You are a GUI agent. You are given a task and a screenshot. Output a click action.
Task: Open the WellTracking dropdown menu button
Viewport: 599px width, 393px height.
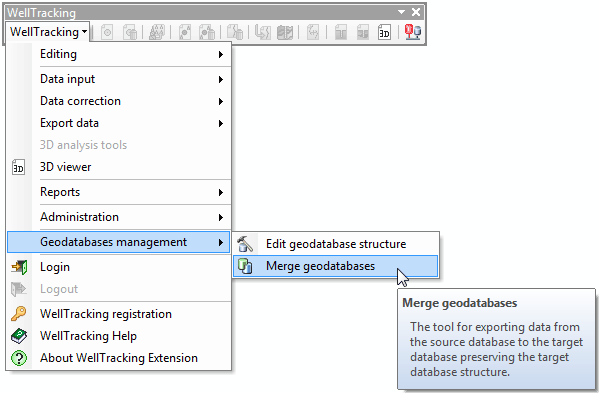pos(48,32)
